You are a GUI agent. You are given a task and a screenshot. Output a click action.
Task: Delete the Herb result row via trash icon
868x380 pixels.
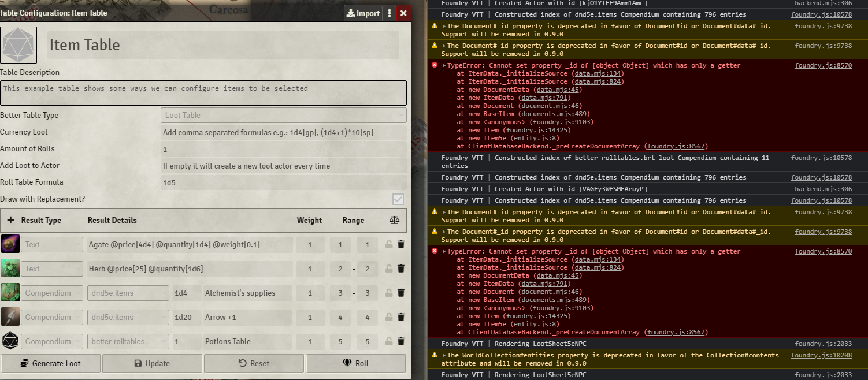[401, 269]
